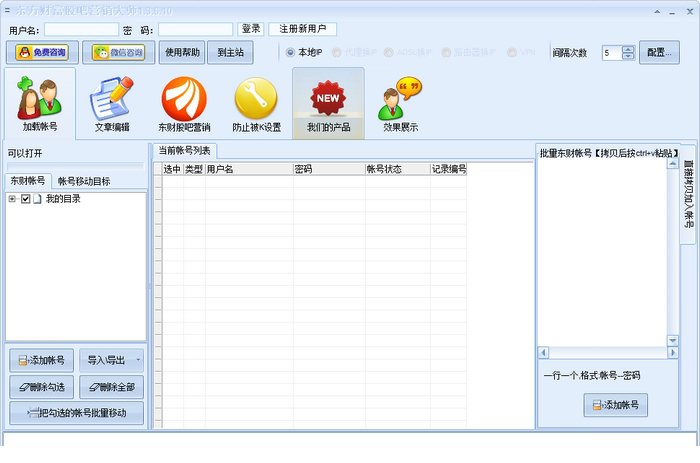Image resolution: width=700 pixels, height=463 pixels.
Task: Switch to the 东财帐号 tab
Action: point(28,180)
